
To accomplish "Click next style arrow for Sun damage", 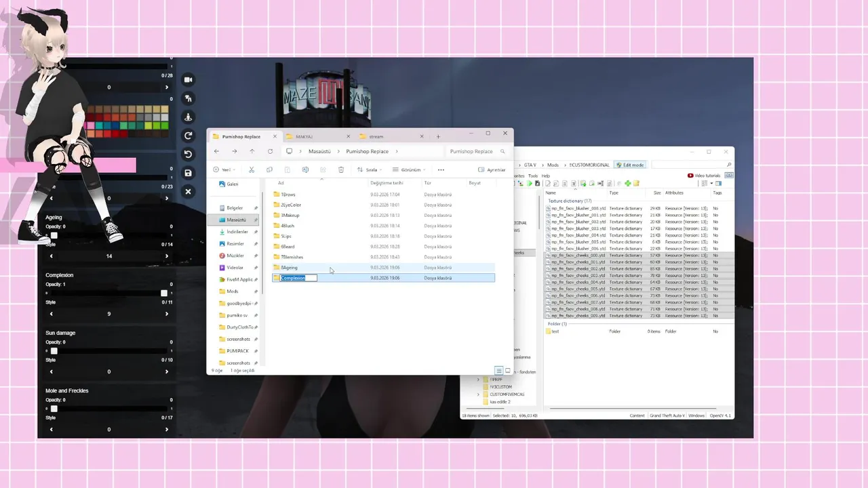I will 167,372.
